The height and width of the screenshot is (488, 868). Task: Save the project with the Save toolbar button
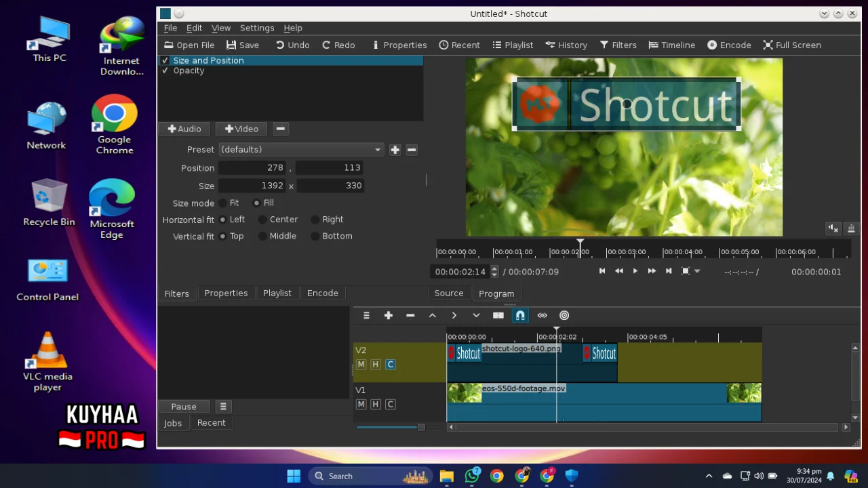243,45
